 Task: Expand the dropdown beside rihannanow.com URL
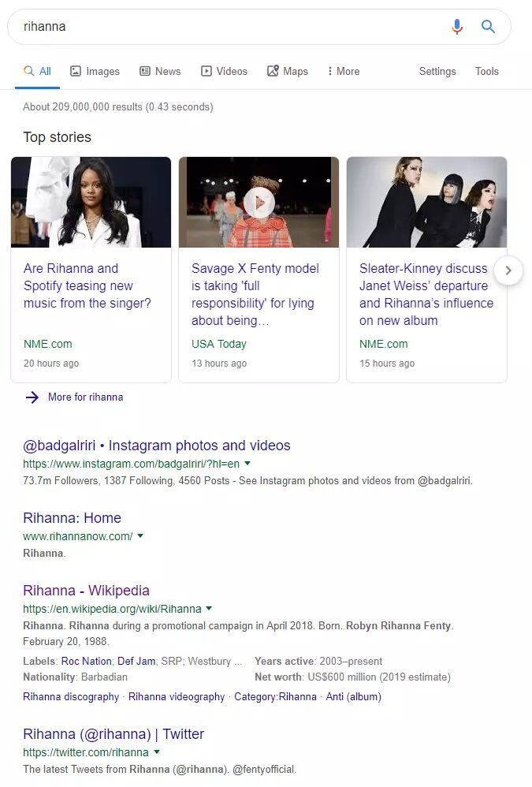(140, 535)
